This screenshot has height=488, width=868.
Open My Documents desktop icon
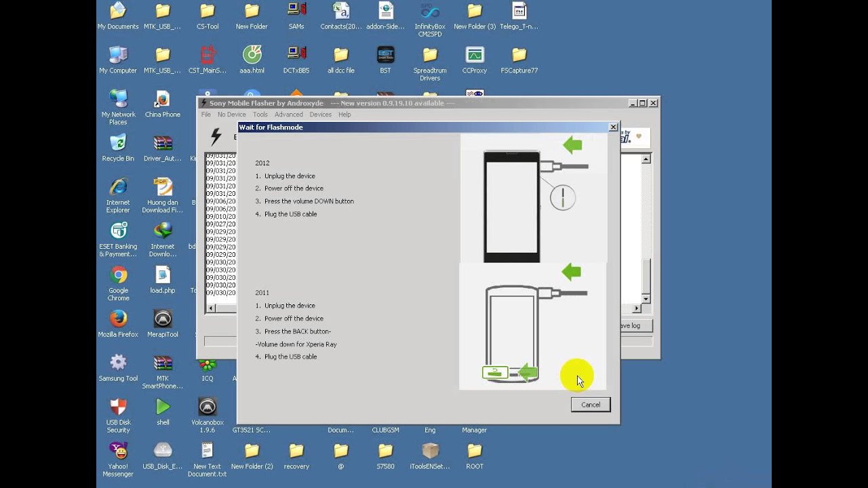coord(118,16)
